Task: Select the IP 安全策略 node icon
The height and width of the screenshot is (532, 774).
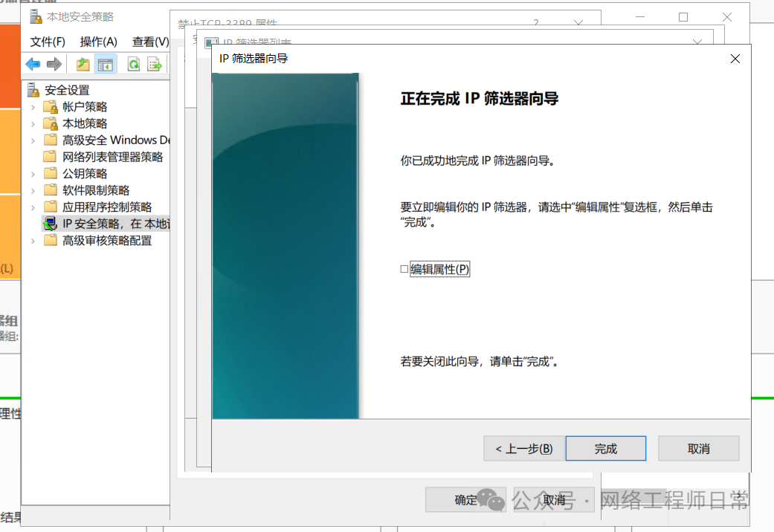Action: click(51, 224)
